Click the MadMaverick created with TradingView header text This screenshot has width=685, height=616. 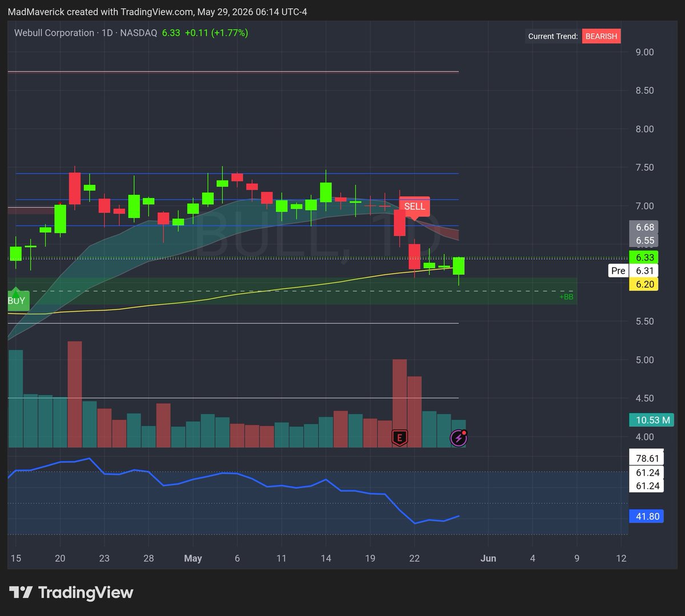point(157,12)
